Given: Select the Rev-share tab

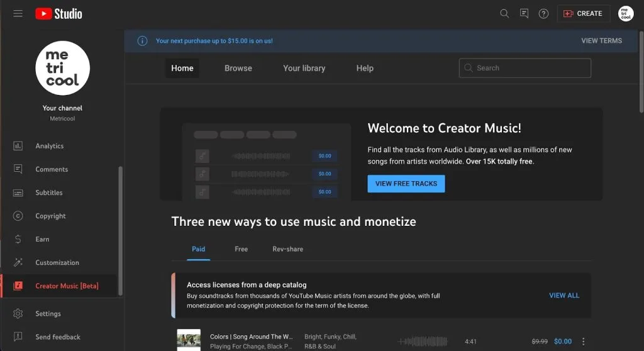Looking at the screenshot, I should point(287,249).
